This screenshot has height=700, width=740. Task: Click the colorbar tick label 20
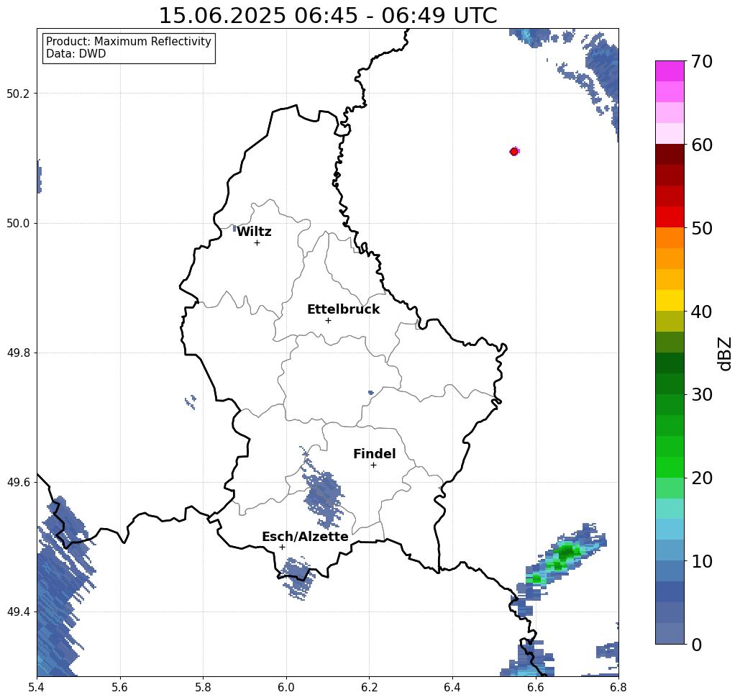pos(702,478)
